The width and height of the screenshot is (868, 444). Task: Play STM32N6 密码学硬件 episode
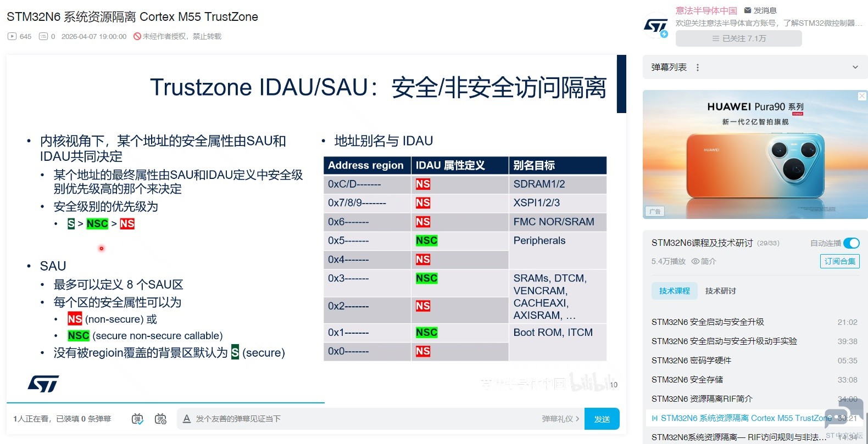[754, 361]
